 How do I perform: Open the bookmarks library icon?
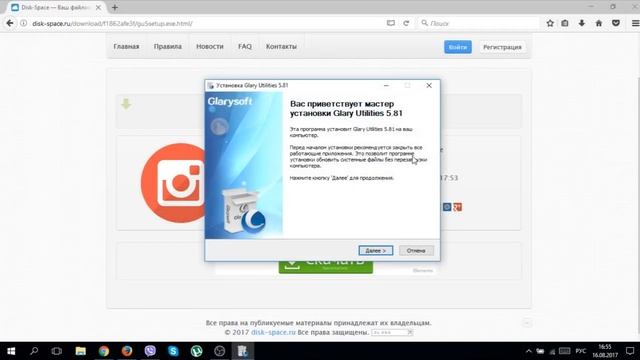point(565,23)
